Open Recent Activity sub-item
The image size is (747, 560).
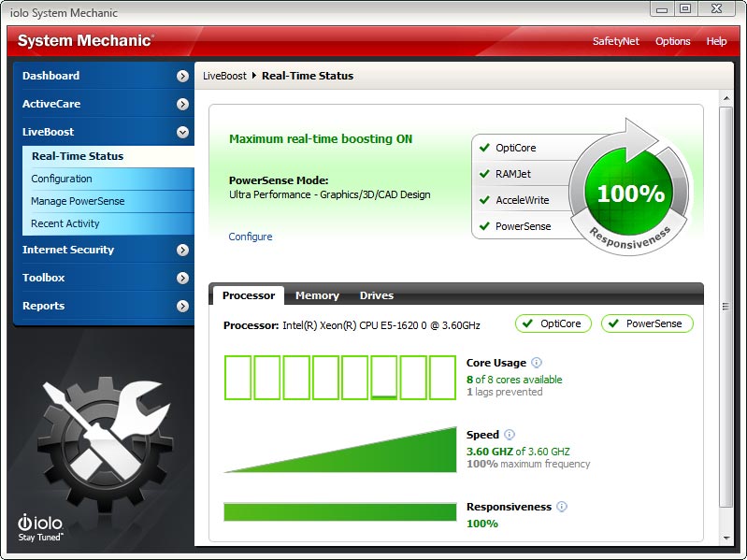tap(108, 223)
